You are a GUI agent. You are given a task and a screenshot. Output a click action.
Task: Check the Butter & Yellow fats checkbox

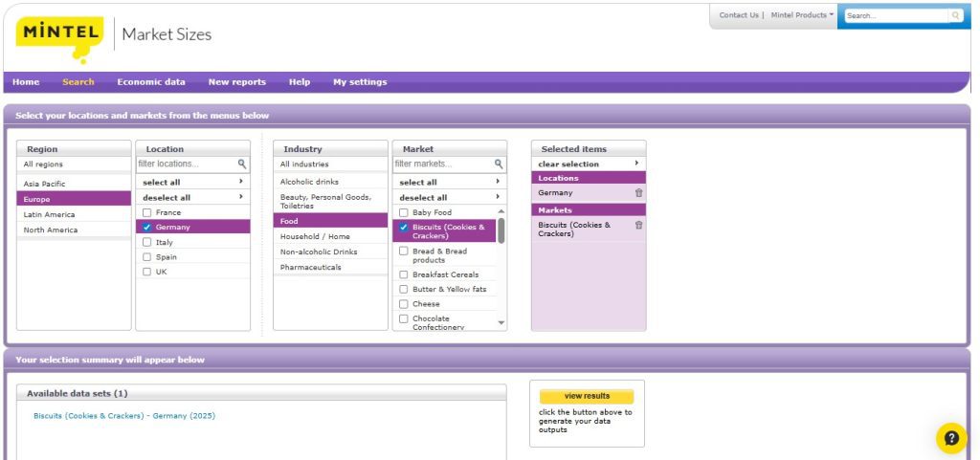click(x=404, y=290)
